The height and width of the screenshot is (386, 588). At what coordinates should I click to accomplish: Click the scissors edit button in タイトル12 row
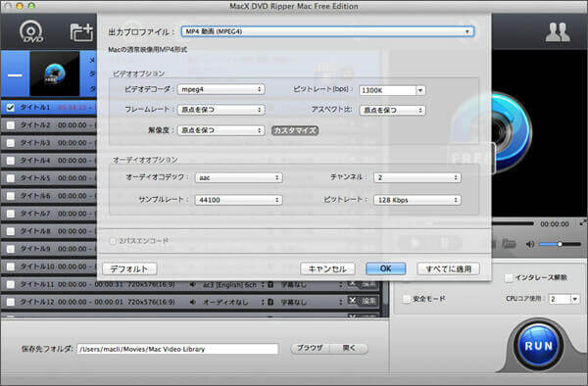(363, 301)
